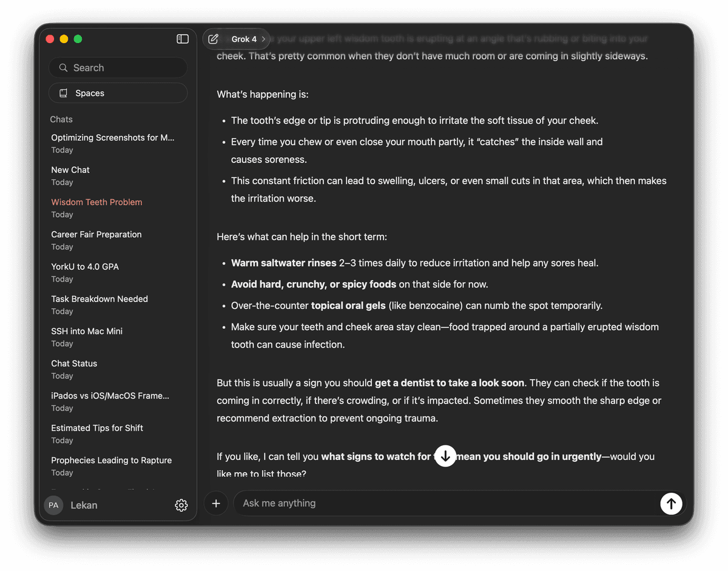
Task: Open Prophecies Leading to Rapture chat
Action: [112, 465]
